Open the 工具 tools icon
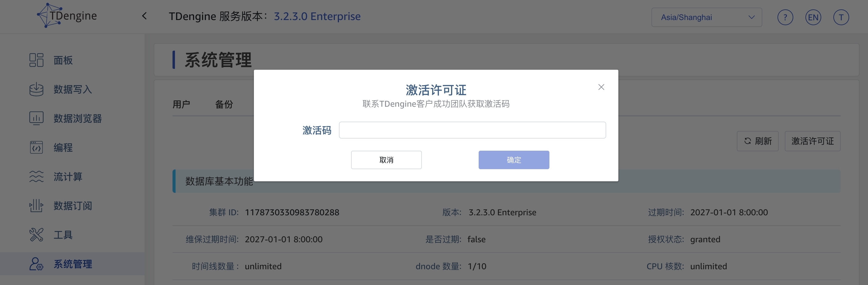 pyautogui.click(x=36, y=235)
